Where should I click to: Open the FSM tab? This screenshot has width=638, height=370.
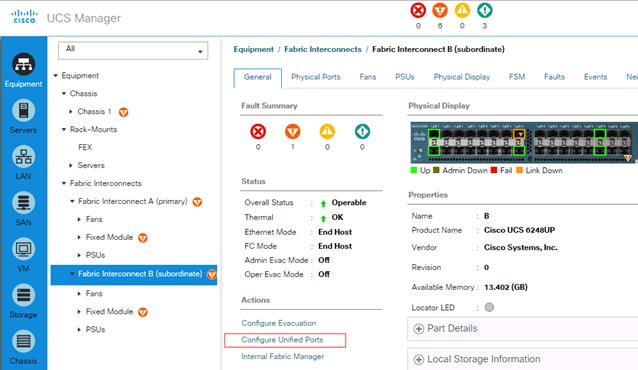click(x=517, y=77)
